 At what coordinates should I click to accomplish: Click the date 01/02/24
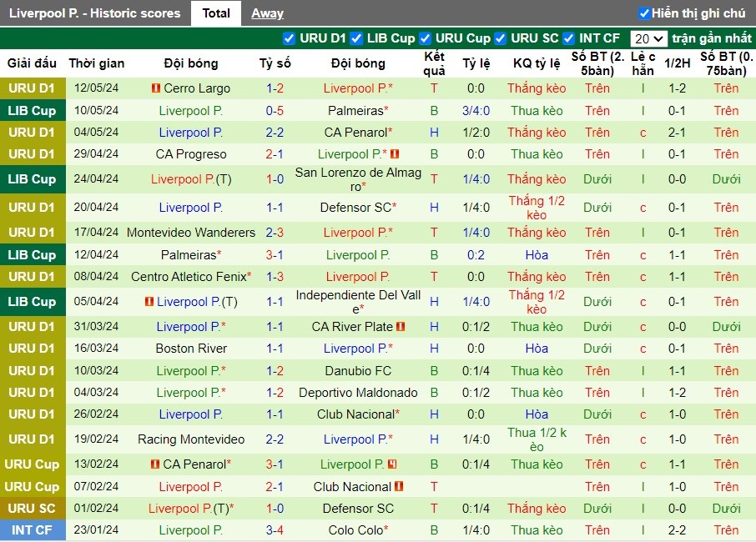pyautogui.click(x=97, y=509)
